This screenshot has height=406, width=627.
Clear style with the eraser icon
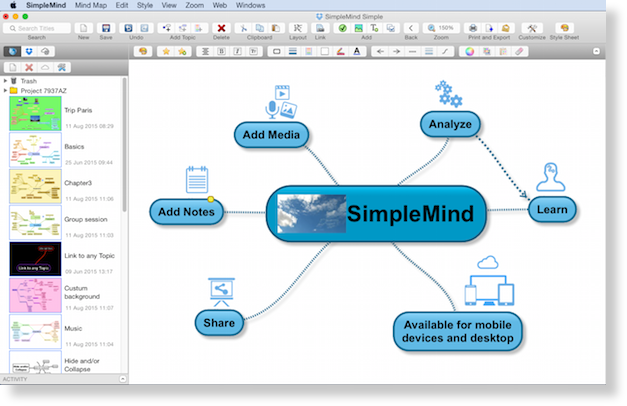tap(519, 51)
